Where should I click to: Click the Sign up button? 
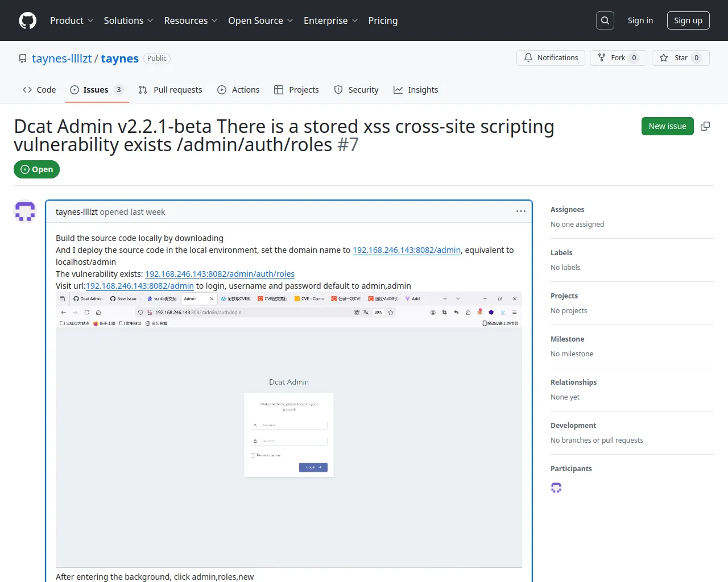(x=688, y=20)
